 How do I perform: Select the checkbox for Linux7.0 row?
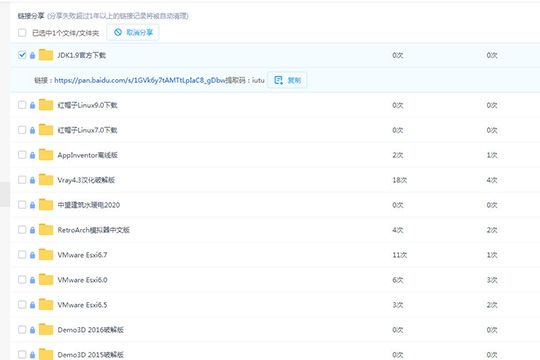(x=22, y=130)
